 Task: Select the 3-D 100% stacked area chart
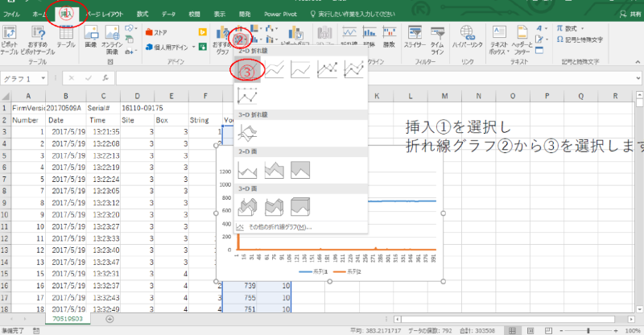coord(301,206)
